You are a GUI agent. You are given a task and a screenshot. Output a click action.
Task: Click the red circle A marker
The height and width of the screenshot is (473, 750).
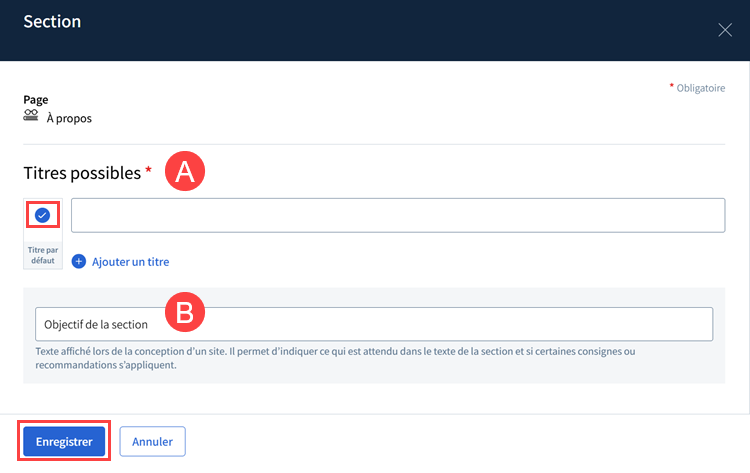(x=185, y=171)
